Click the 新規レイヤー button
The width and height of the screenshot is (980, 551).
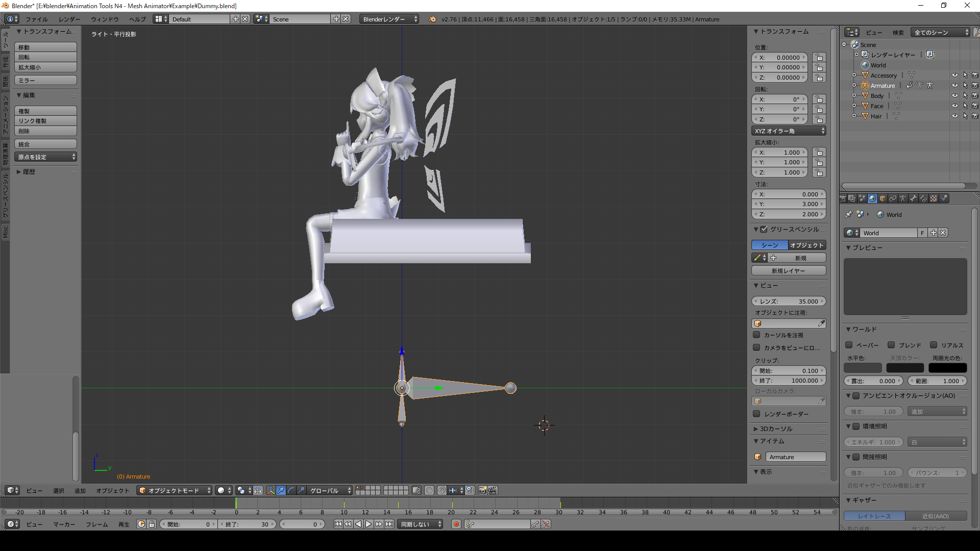coord(789,271)
